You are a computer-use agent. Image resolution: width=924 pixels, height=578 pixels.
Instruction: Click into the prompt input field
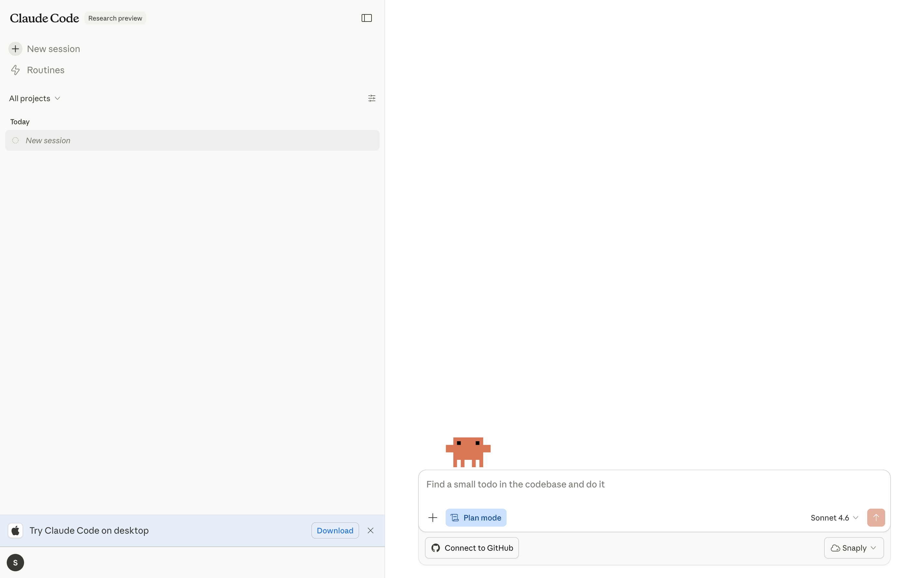(654, 485)
